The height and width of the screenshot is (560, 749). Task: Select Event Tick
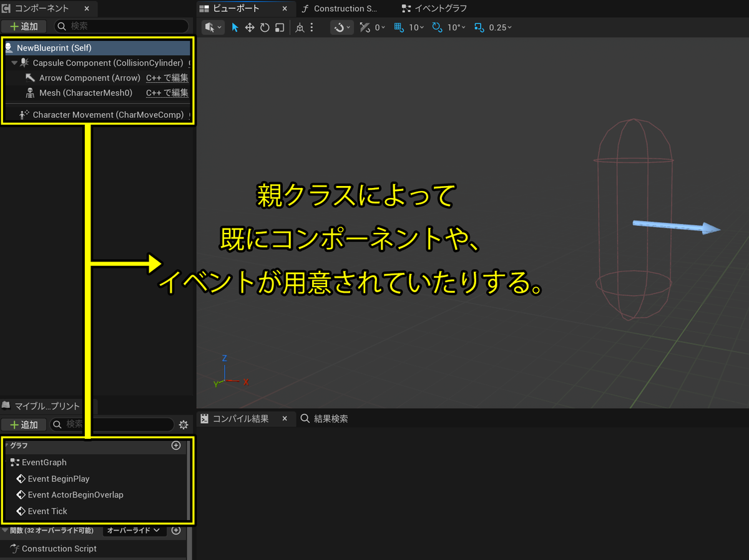pyautogui.click(x=47, y=511)
